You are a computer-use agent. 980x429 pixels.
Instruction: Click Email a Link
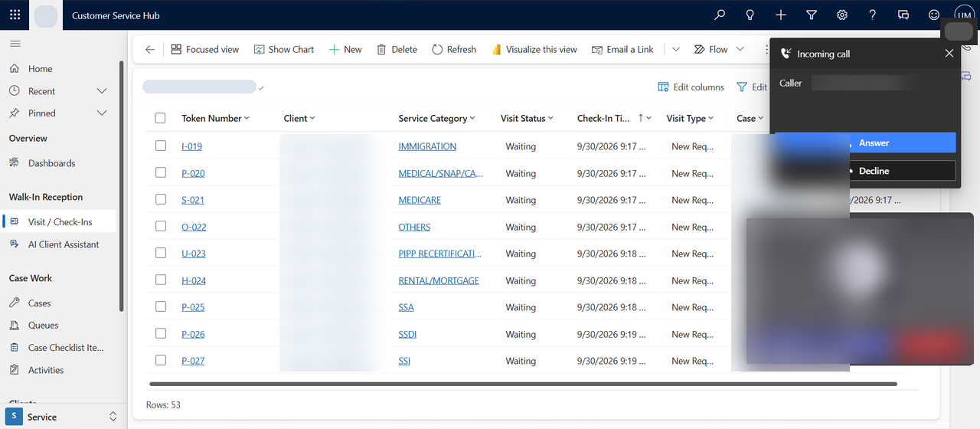[x=622, y=49]
